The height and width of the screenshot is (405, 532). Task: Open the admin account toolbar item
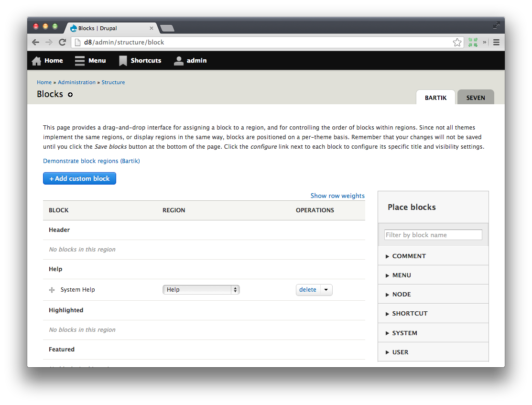190,61
